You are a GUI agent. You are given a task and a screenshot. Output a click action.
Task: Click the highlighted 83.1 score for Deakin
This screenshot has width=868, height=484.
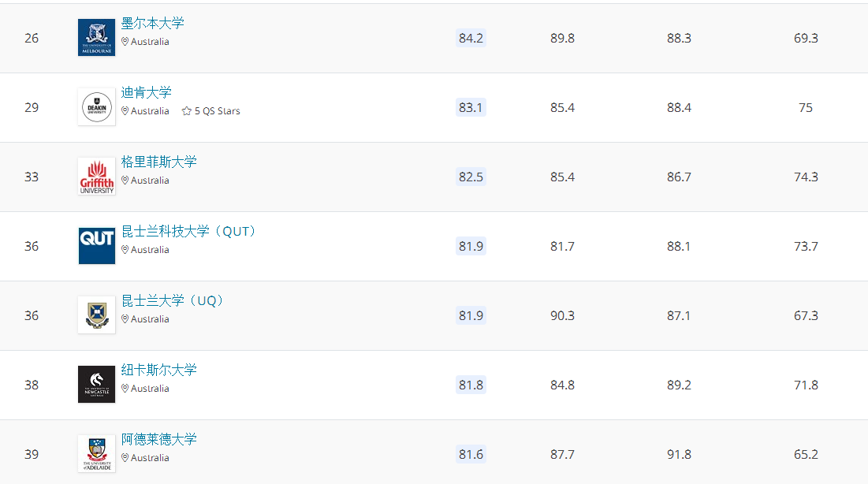click(x=471, y=107)
